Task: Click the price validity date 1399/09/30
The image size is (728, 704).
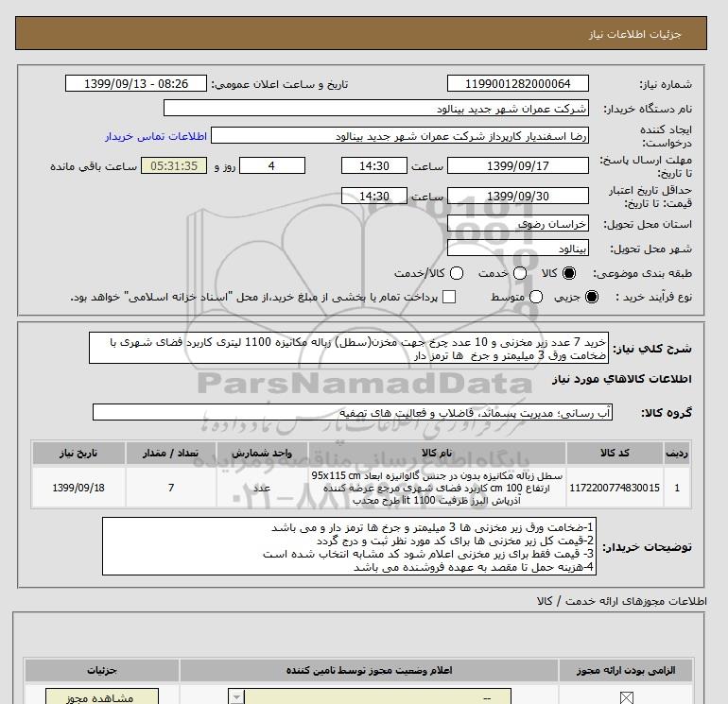Action: tap(518, 196)
